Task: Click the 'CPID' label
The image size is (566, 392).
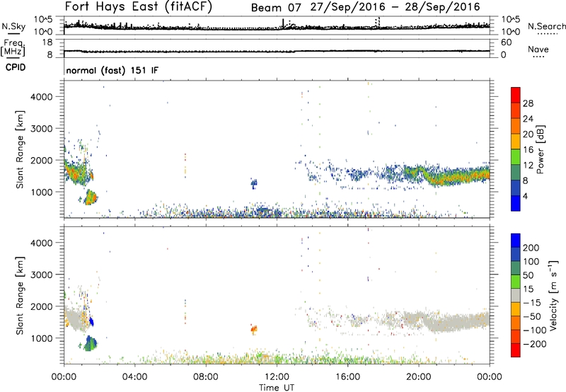Action: coord(16,67)
